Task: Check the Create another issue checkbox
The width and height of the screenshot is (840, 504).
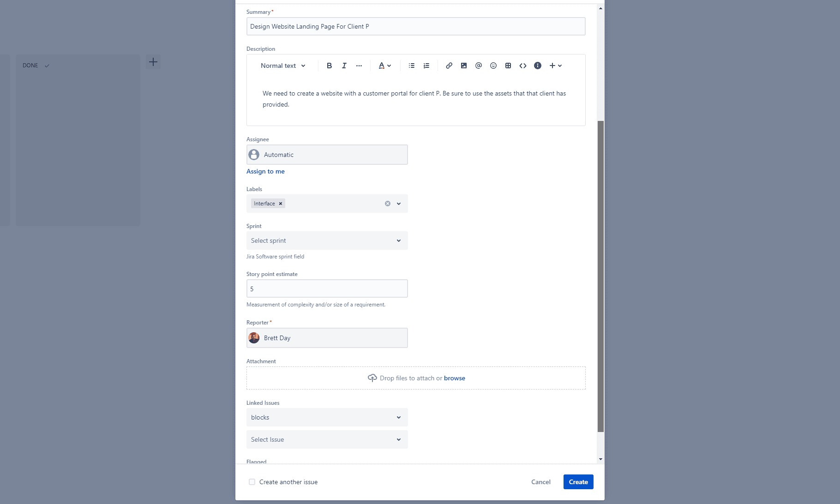Action: (252, 482)
